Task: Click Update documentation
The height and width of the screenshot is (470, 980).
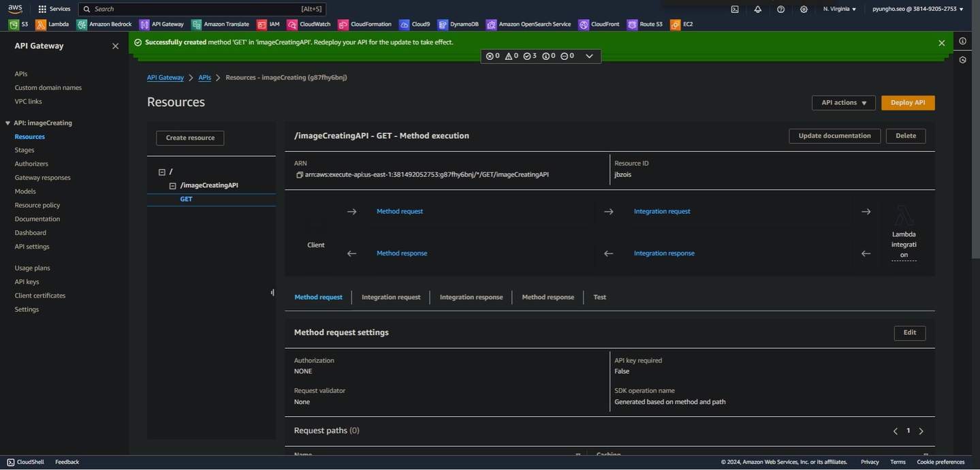Action: pyautogui.click(x=834, y=136)
